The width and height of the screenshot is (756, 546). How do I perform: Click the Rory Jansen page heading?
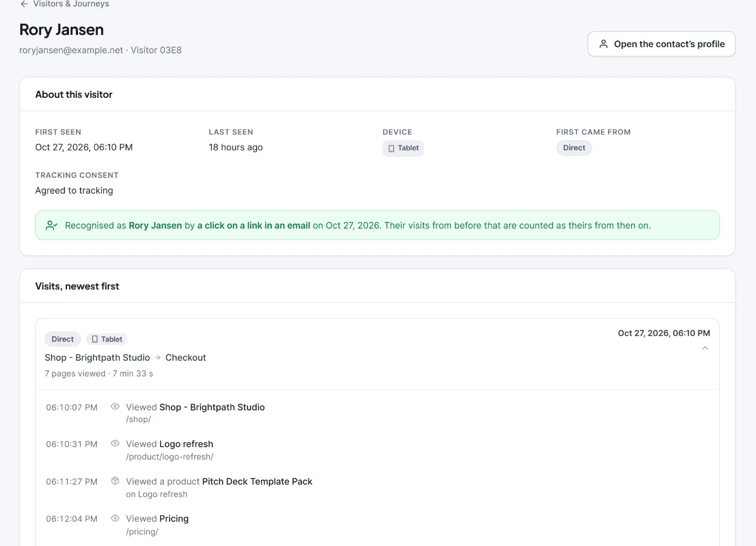coord(61,30)
